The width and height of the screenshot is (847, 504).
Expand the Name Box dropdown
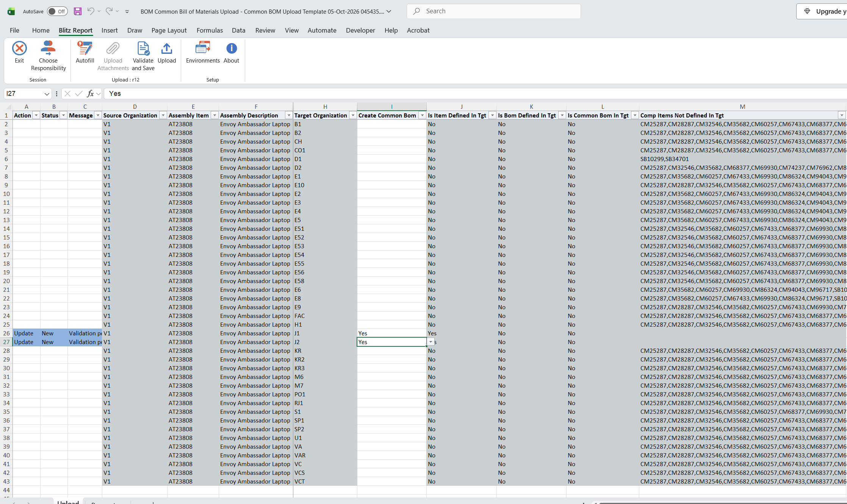47,94
